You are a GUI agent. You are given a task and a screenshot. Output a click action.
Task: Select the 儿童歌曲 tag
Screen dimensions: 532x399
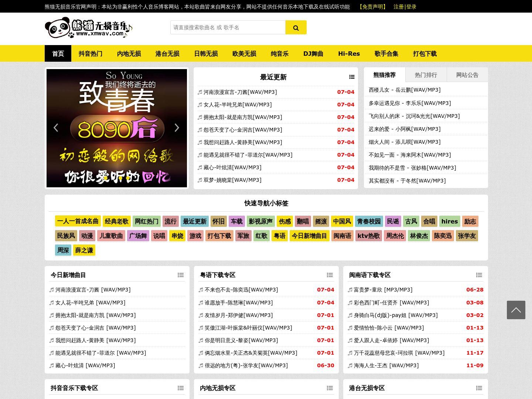(x=111, y=236)
